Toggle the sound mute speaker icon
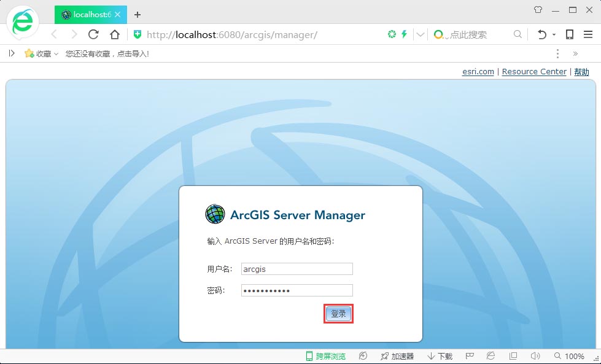The height and width of the screenshot is (364, 601). pyautogui.click(x=535, y=356)
